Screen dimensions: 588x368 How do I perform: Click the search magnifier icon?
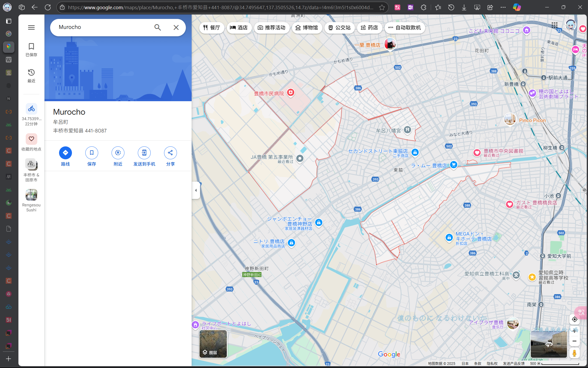(x=157, y=27)
